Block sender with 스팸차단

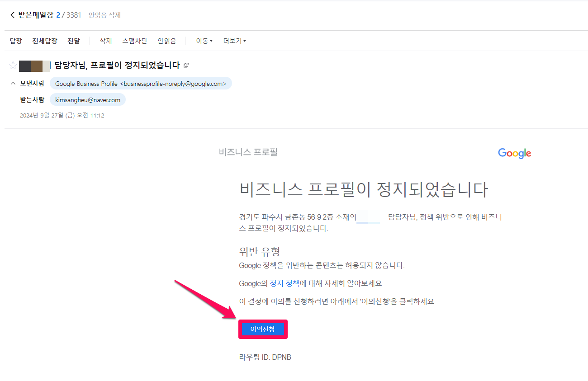pyautogui.click(x=134, y=41)
